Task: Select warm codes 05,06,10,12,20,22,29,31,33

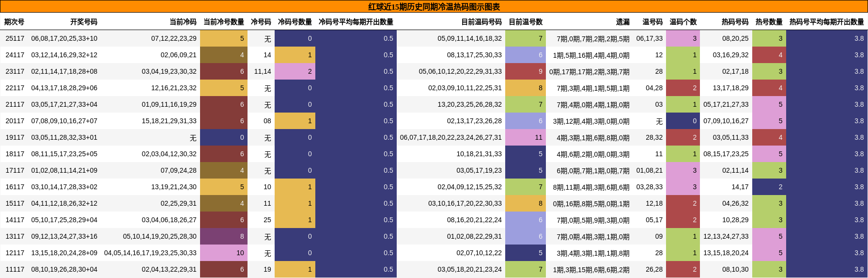Action: point(460,71)
